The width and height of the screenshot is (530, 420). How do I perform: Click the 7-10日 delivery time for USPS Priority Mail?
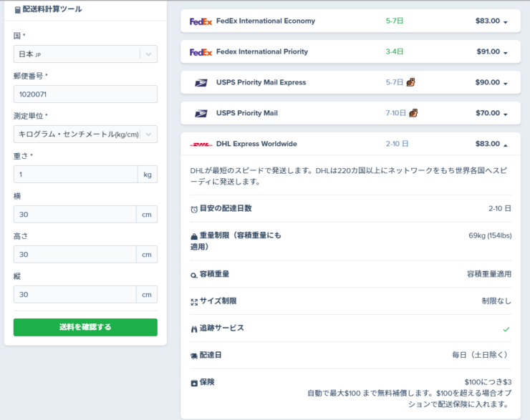tap(396, 113)
